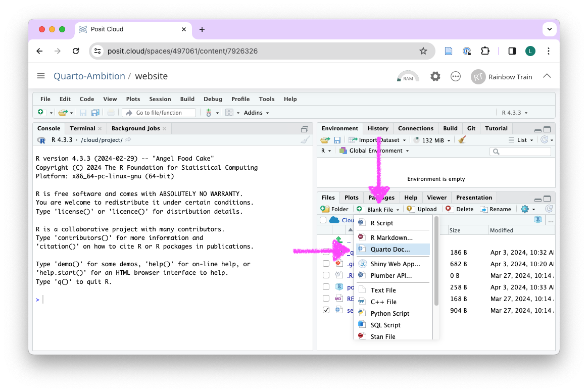Image resolution: width=588 pixels, height=392 pixels.
Task: Open the Quarto-Ambition space link
Action: 89,76
